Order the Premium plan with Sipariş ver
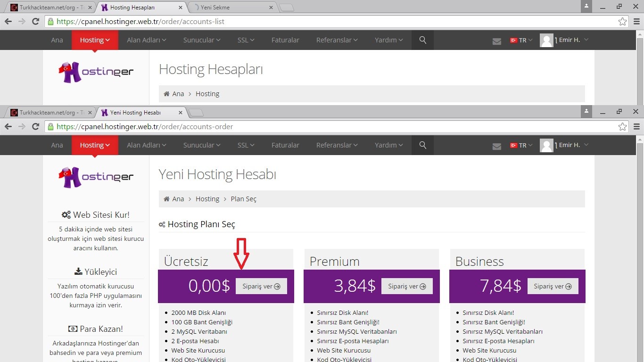 pyautogui.click(x=407, y=286)
